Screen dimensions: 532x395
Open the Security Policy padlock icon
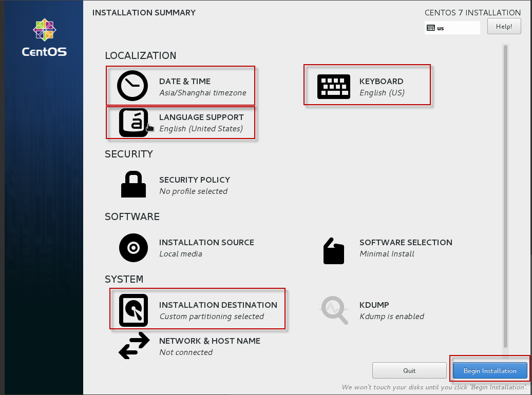(134, 184)
